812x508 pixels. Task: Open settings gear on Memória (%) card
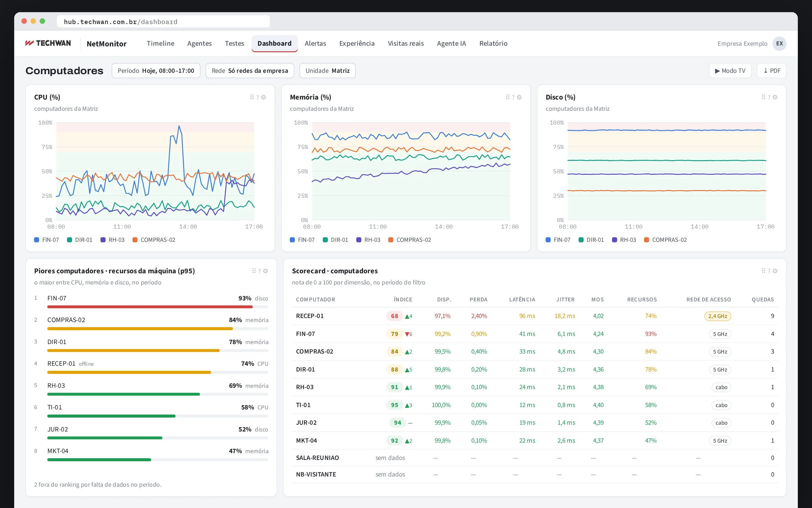[519, 97]
